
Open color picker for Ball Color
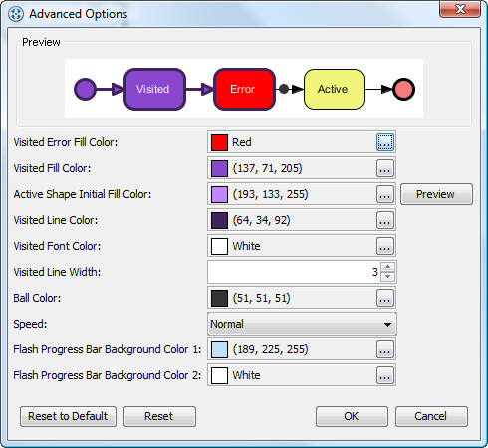pyautogui.click(x=385, y=298)
